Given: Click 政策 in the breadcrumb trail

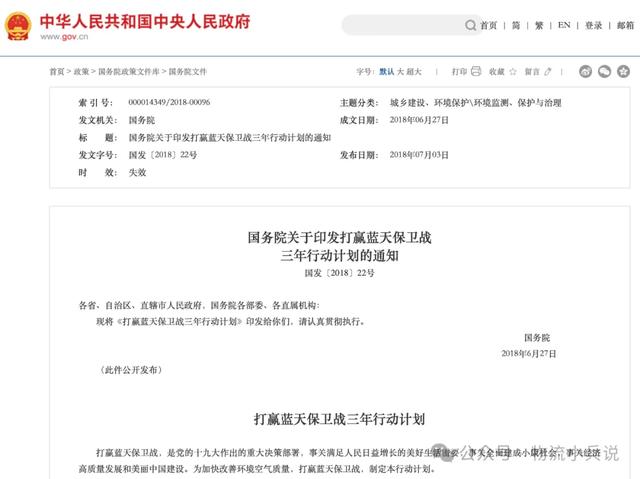Looking at the screenshot, I should coord(81,72).
